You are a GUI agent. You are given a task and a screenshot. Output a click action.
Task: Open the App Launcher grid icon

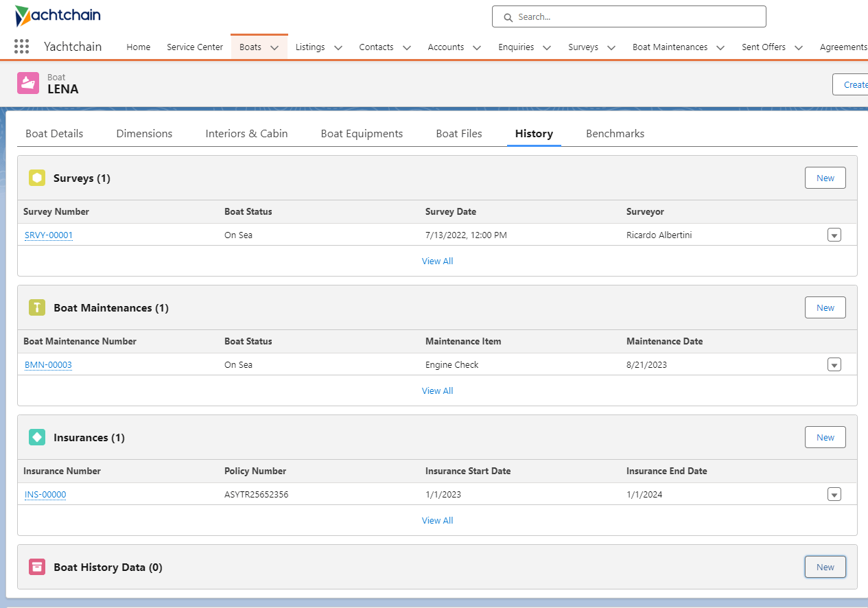pos(21,47)
